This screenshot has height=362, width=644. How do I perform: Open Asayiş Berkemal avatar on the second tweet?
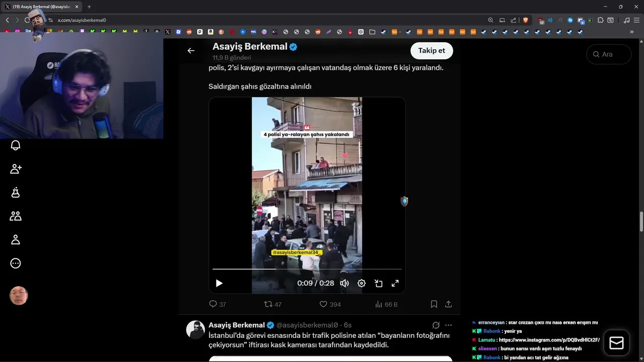196,330
